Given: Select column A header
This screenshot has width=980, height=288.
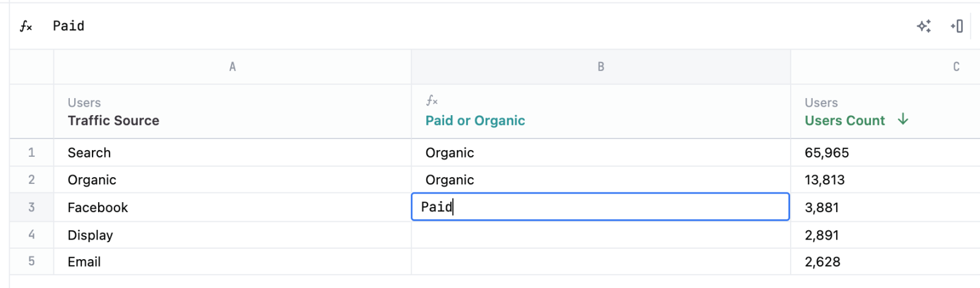Looking at the screenshot, I should point(232,67).
